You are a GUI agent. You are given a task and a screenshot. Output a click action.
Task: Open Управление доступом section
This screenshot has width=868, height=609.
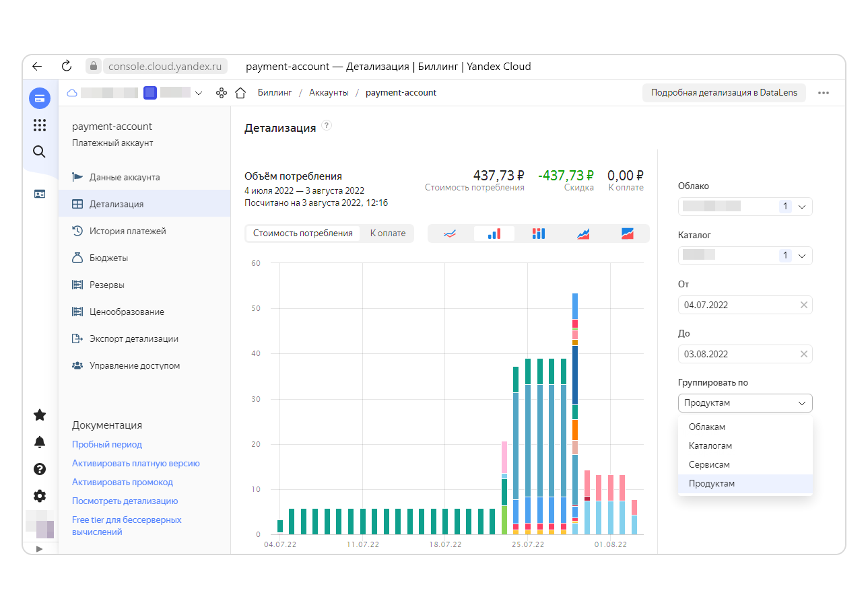point(144,365)
